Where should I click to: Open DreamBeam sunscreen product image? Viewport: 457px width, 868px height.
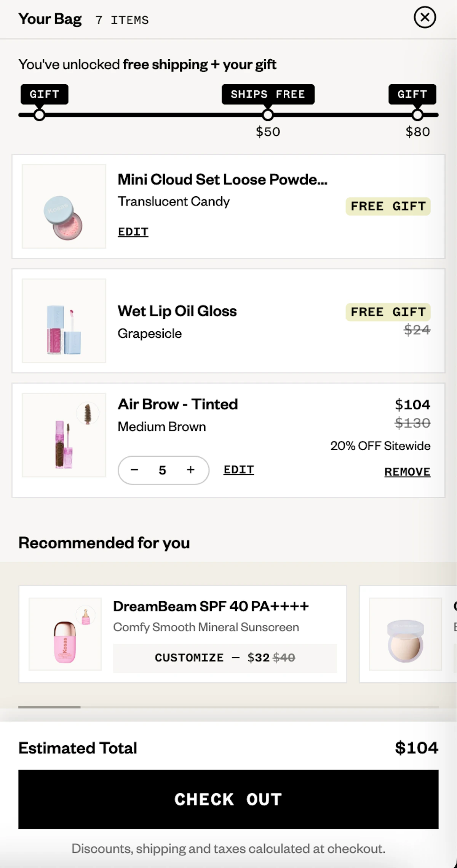(x=65, y=634)
